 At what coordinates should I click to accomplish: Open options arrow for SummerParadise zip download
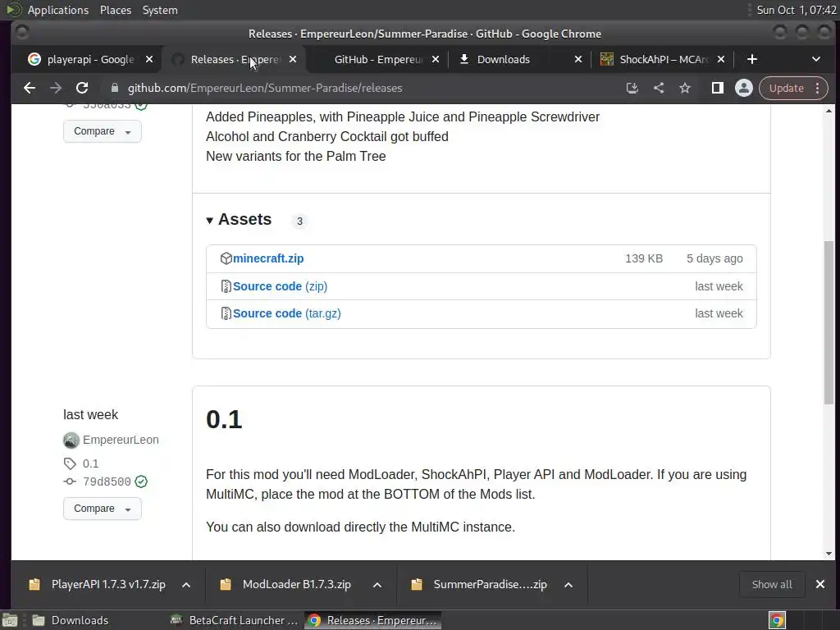[568, 584]
